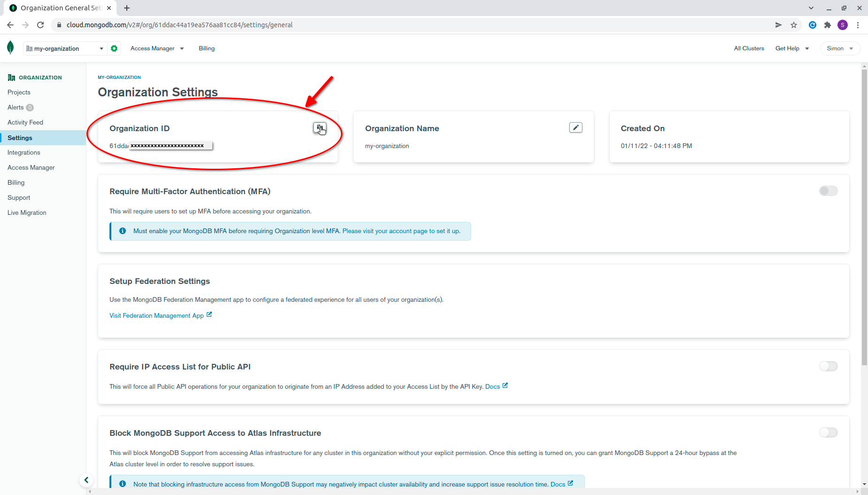View site information via the lock icon

[59, 25]
